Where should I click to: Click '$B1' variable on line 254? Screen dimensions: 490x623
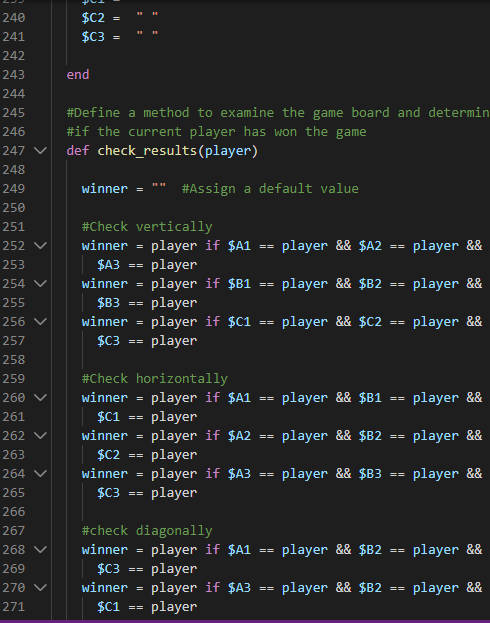[x=239, y=284]
